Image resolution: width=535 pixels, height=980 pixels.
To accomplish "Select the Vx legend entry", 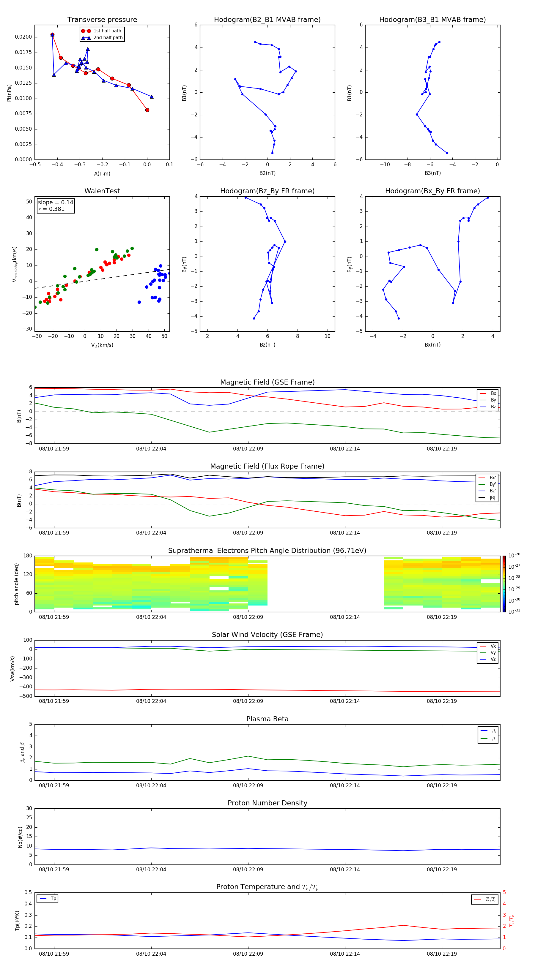I will (488, 647).
